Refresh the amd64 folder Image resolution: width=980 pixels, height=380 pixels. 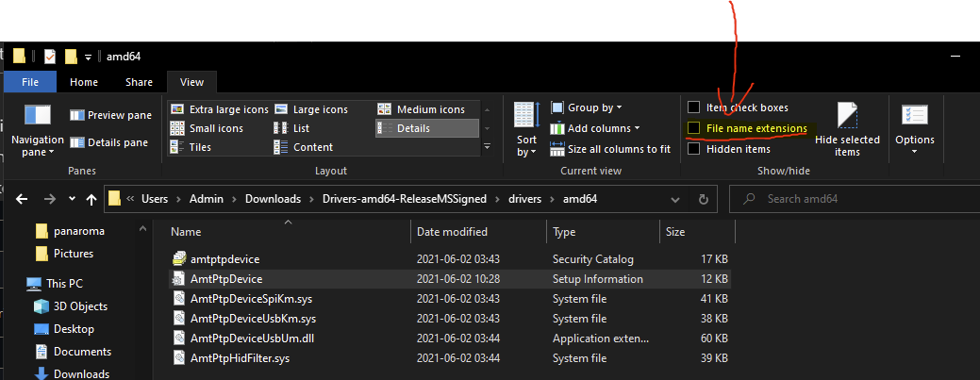coord(703,199)
